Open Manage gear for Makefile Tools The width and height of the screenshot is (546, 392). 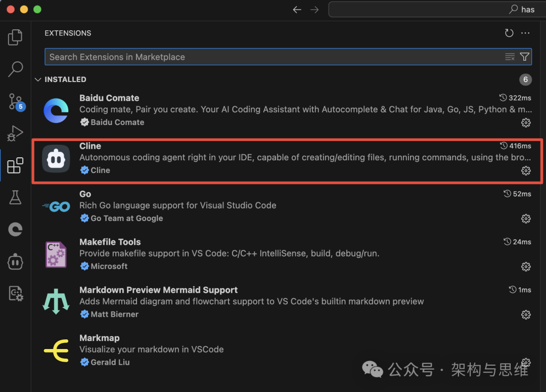526,267
